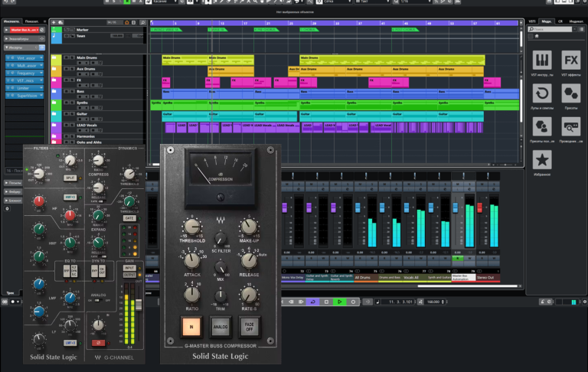Viewport: 588px width, 372px height.
Task: Click the Stop button in transport bar
Action: [326, 302]
